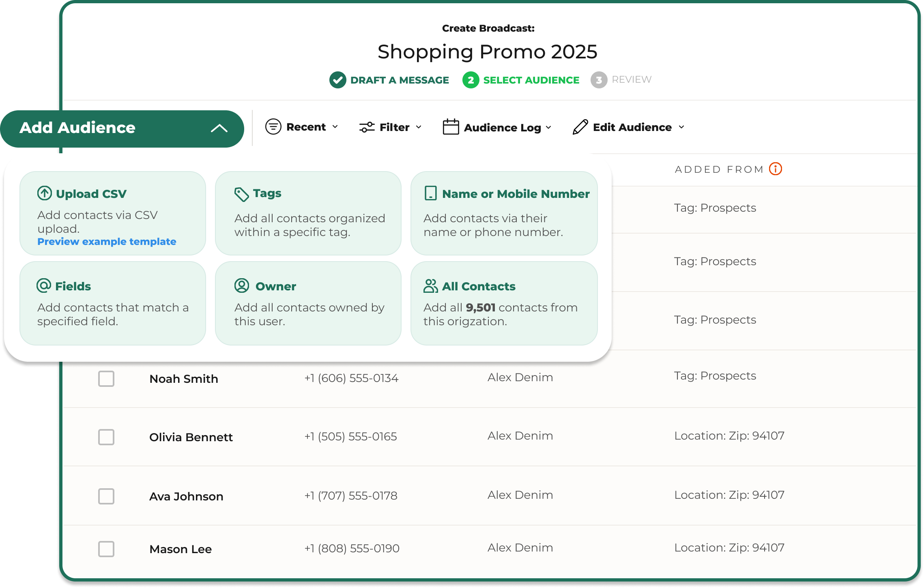
Task: Click contact name Noah Smith
Action: pyautogui.click(x=184, y=379)
